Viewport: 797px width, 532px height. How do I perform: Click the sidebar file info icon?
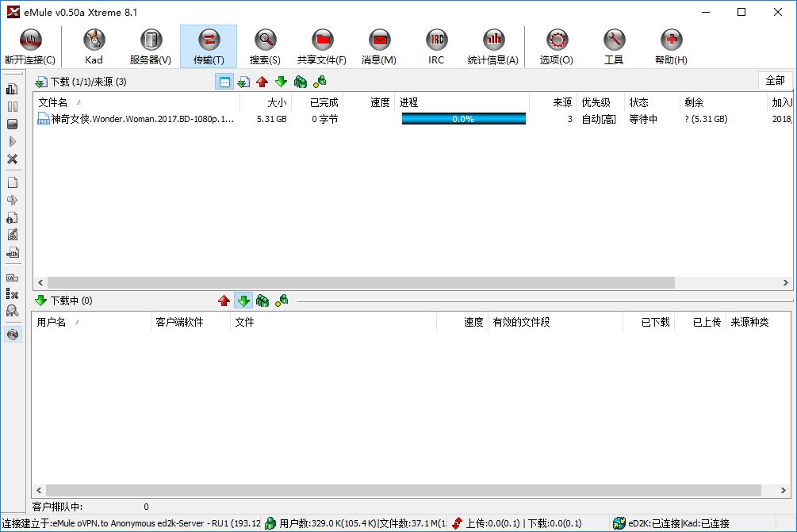tap(12, 217)
